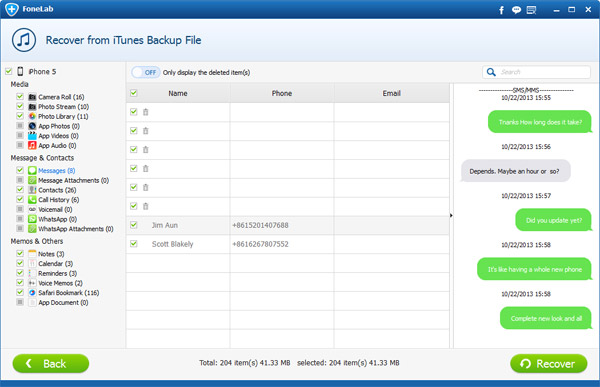The image size is (600, 387).
Task: Open the Messages (8) category
Action: 57,171
